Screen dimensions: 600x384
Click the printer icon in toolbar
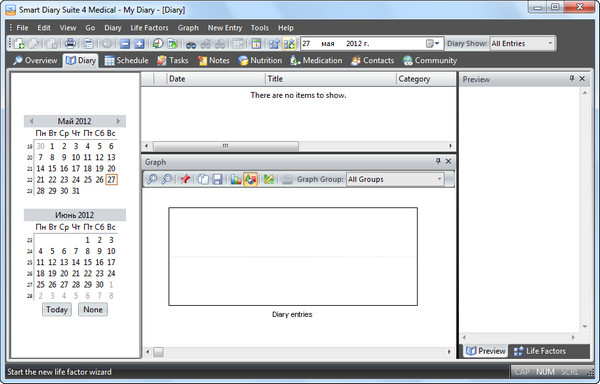[70, 44]
